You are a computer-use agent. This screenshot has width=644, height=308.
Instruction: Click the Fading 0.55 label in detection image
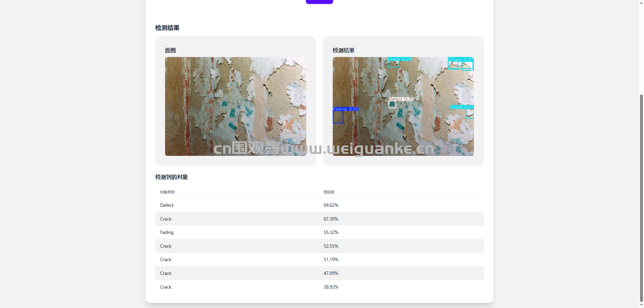coord(345,109)
